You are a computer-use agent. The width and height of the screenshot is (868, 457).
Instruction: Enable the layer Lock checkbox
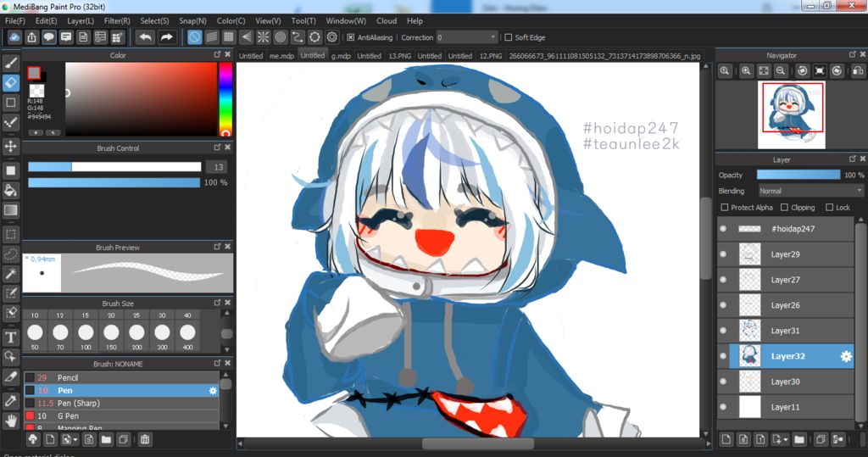point(829,207)
